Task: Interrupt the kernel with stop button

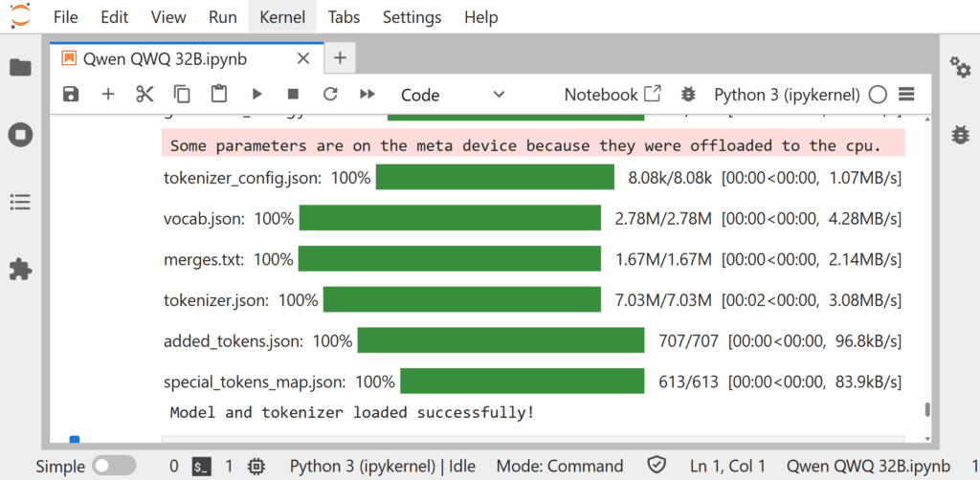Action: [x=294, y=94]
